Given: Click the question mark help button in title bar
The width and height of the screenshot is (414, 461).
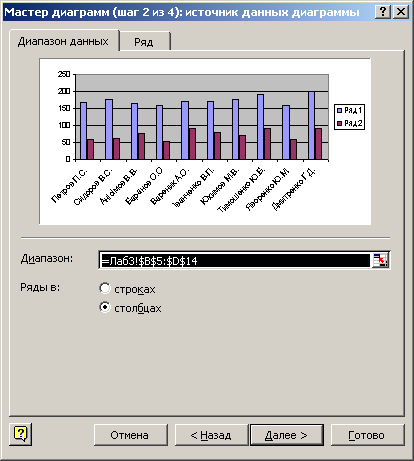Looking at the screenshot, I should (383, 12).
